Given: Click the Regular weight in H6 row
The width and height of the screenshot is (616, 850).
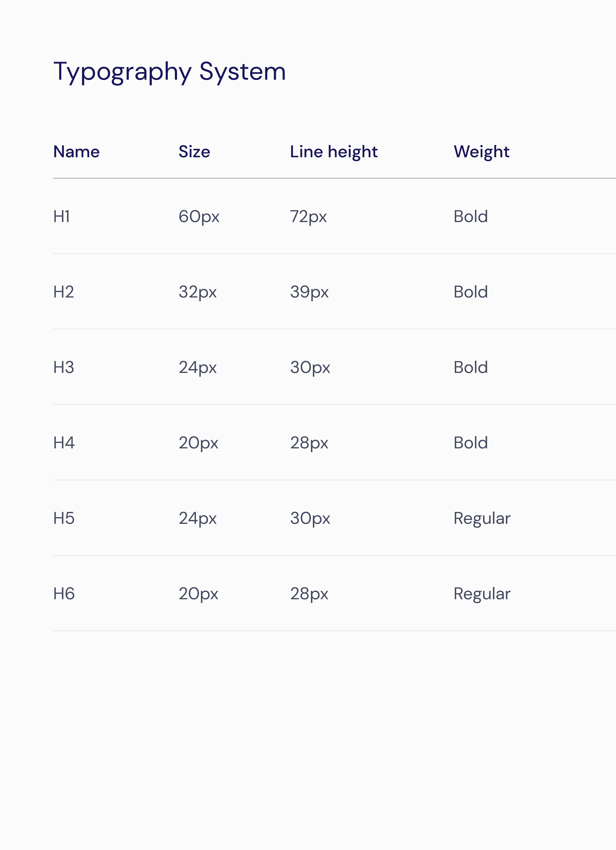Looking at the screenshot, I should point(482,594).
